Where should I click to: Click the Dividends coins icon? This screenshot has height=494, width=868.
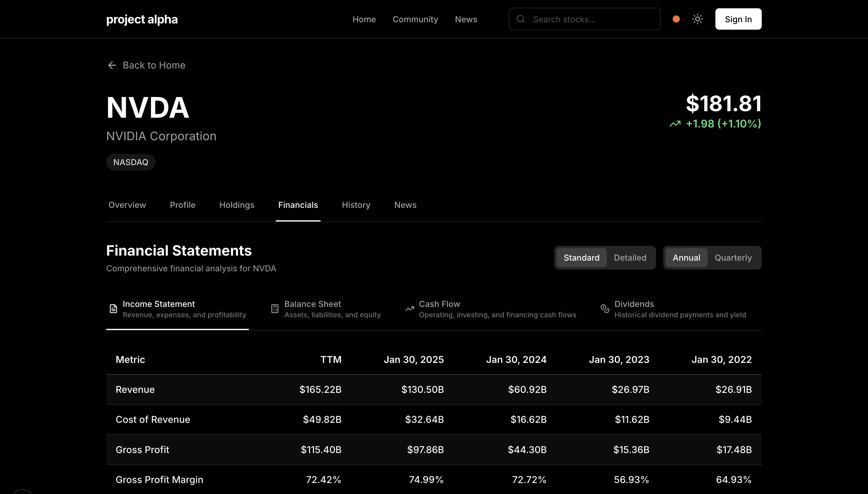point(605,308)
